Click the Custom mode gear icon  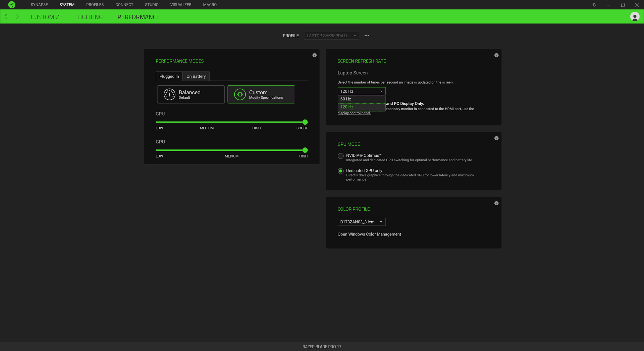[240, 94]
